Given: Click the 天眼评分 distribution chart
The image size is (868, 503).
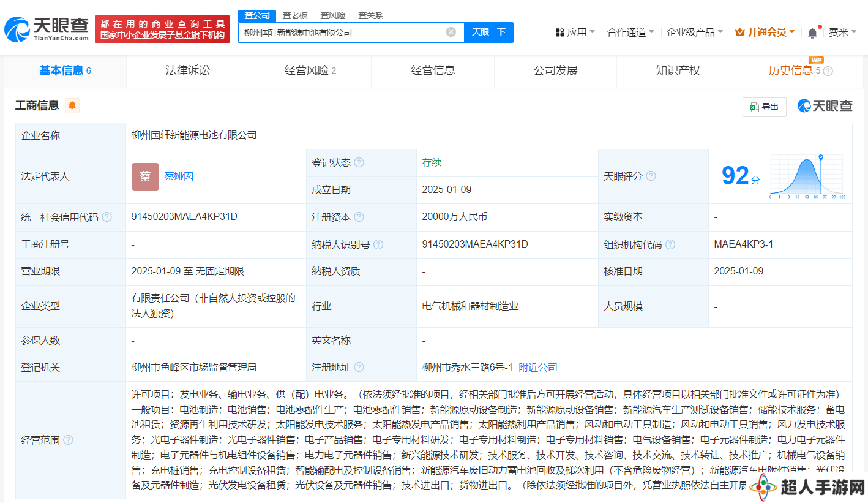Looking at the screenshot, I should pos(807,176).
